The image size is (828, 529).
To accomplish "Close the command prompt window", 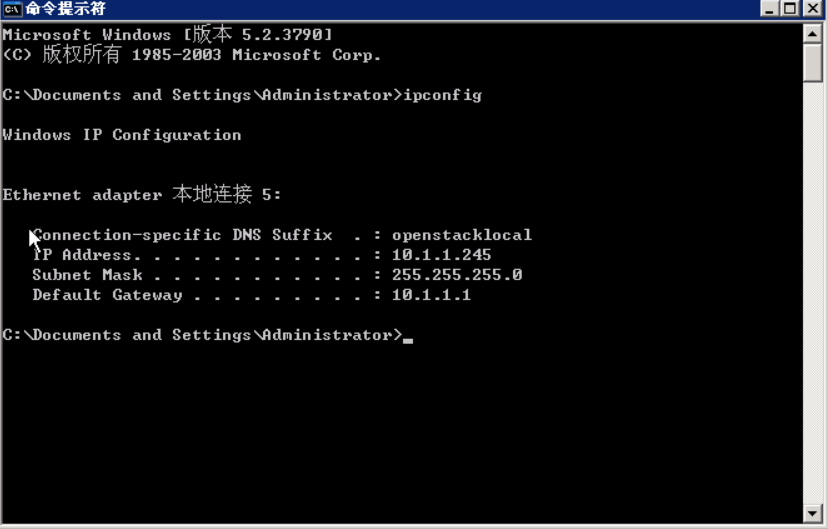I will tap(813, 8).
